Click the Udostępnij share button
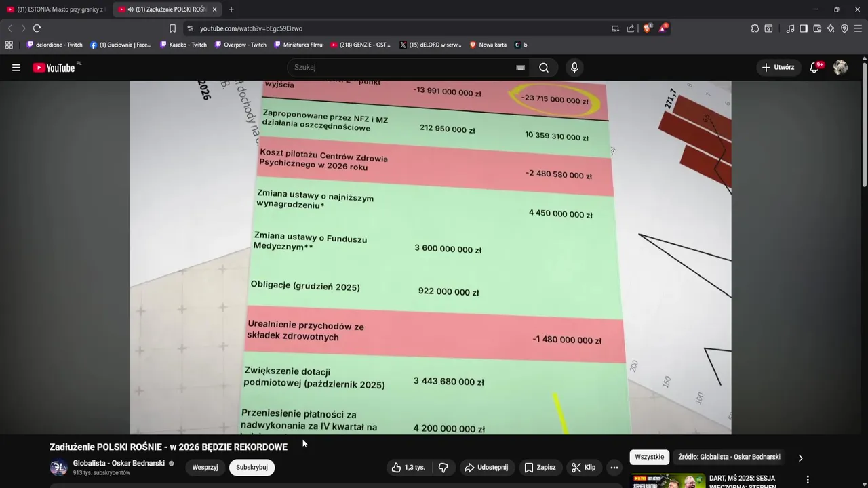The image size is (868, 488). [486, 468]
